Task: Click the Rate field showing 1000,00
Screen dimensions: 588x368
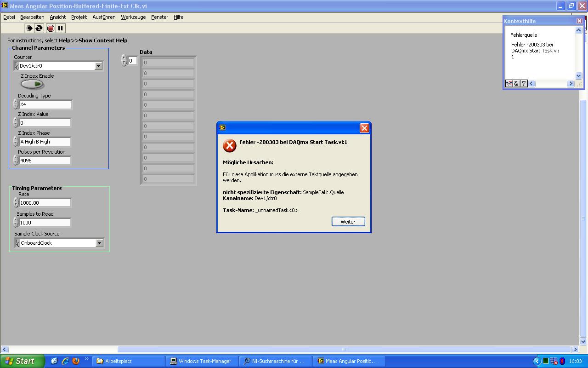Action: [45, 203]
